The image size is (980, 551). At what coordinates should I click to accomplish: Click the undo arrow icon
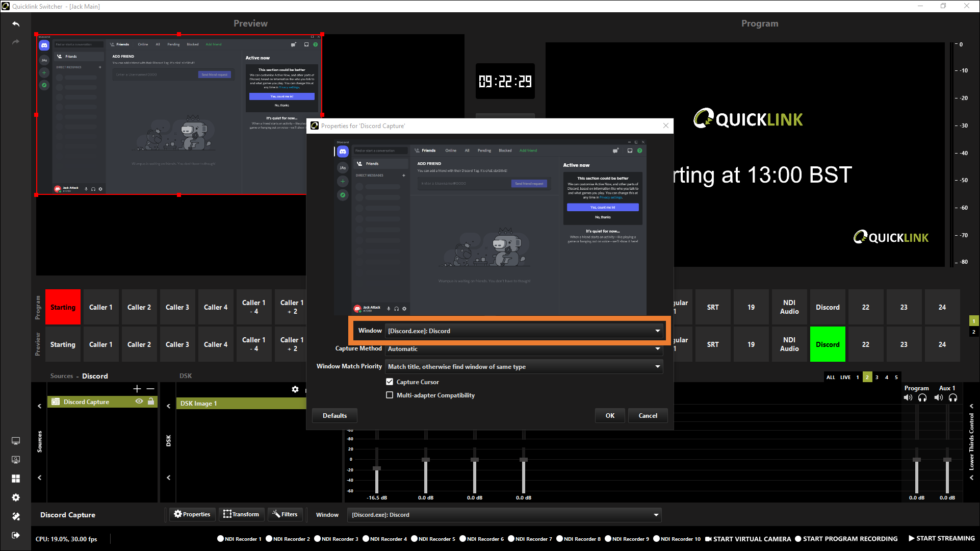[x=16, y=24]
